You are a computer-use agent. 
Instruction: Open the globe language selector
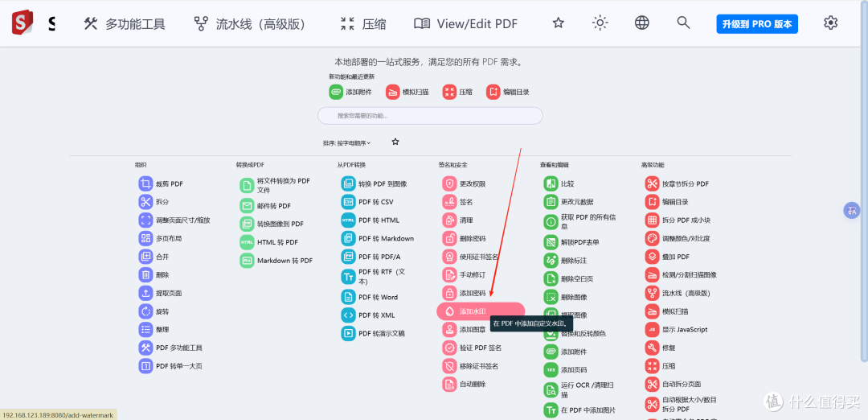click(x=641, y=23)
